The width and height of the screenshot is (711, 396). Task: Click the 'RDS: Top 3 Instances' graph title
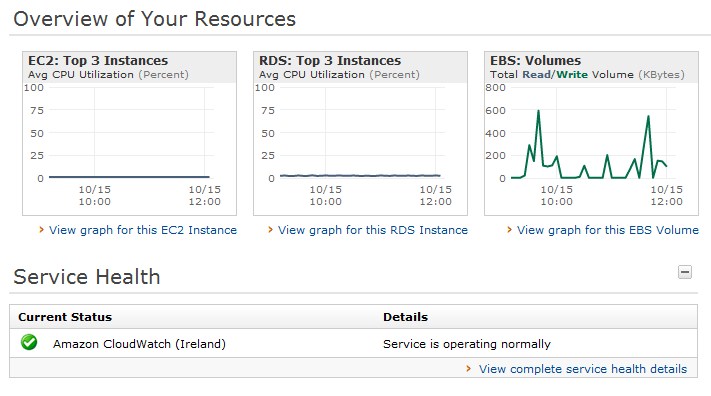click(x=330, y=61)
